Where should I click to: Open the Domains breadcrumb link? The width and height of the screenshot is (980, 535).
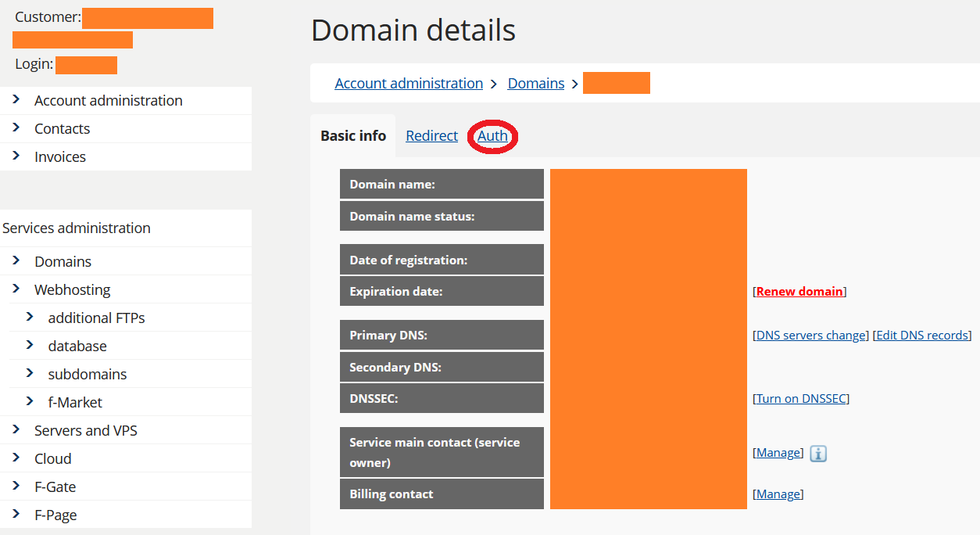click(535, 84)
